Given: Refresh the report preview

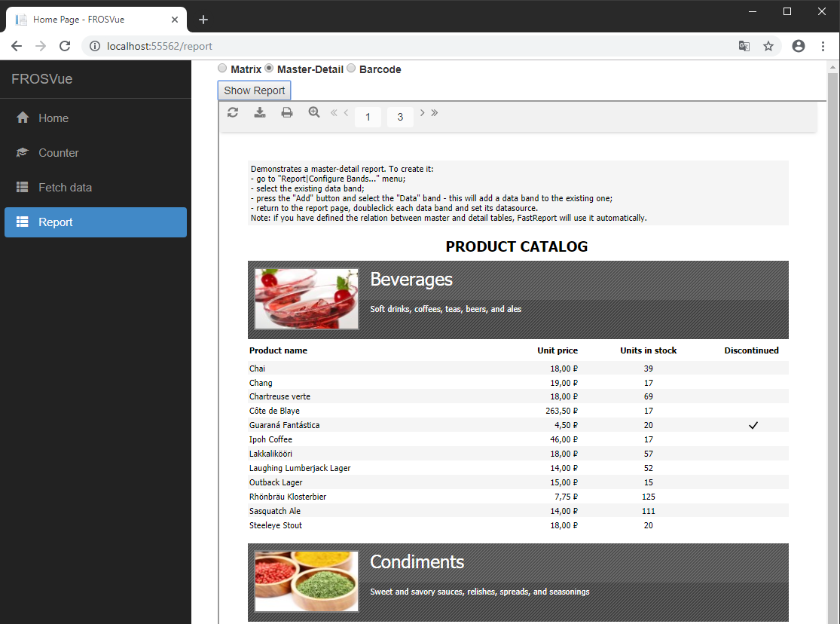Looking at the screenshot, I should pyautogui.click(x=233, y=112).
